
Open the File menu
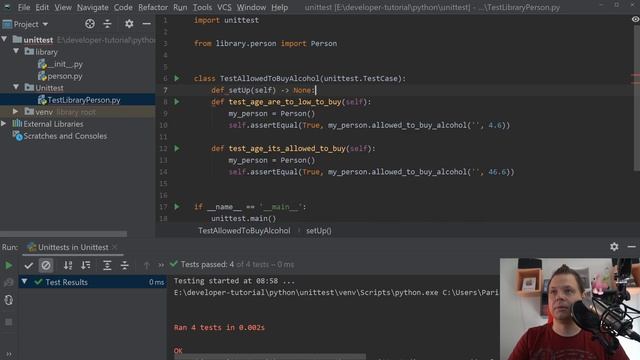pyautogui.click(x=24, y=7)
